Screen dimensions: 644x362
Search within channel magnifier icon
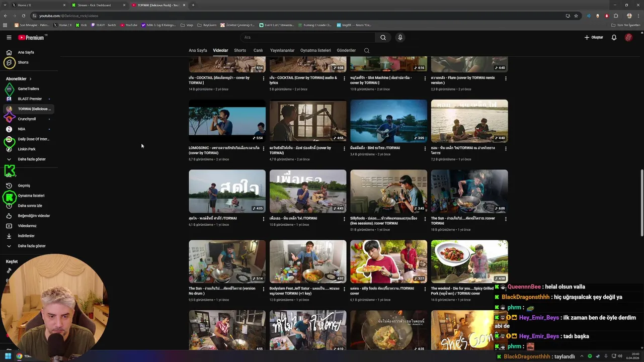coord(367,50)
